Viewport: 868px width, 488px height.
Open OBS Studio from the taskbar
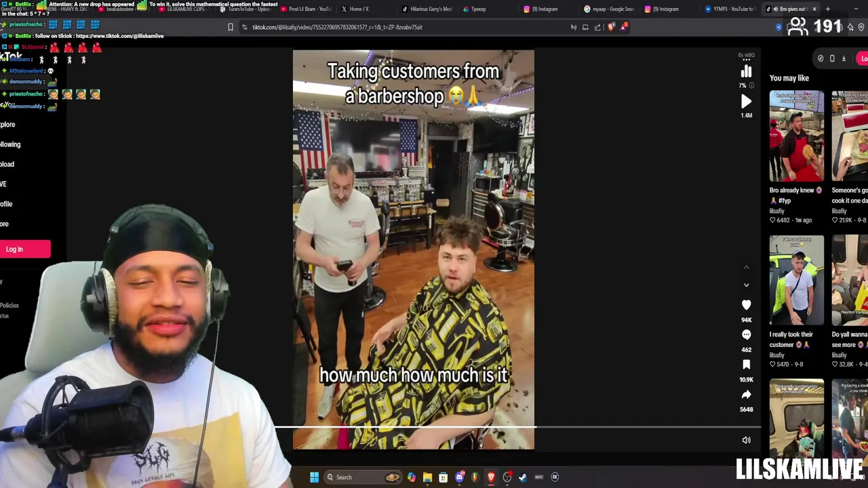507,477
